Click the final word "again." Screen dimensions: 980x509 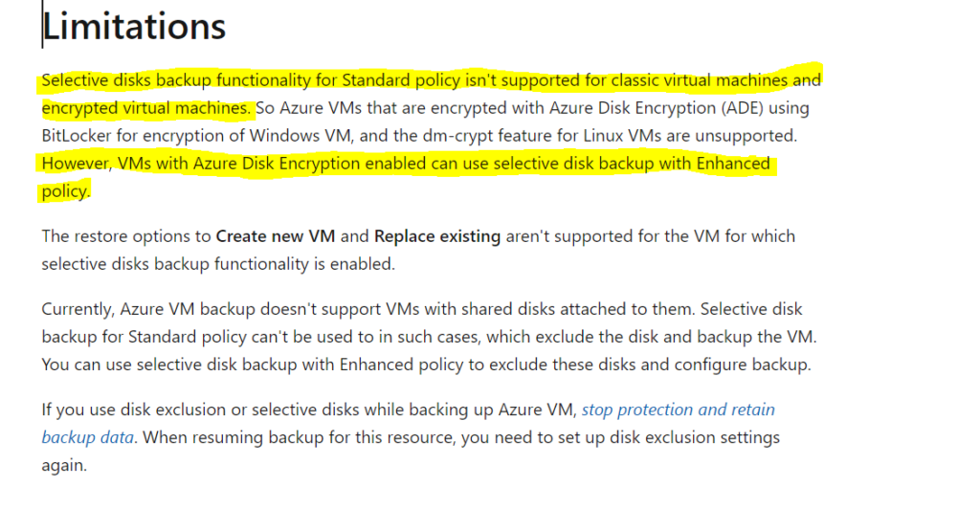click(x=64, y=465)
